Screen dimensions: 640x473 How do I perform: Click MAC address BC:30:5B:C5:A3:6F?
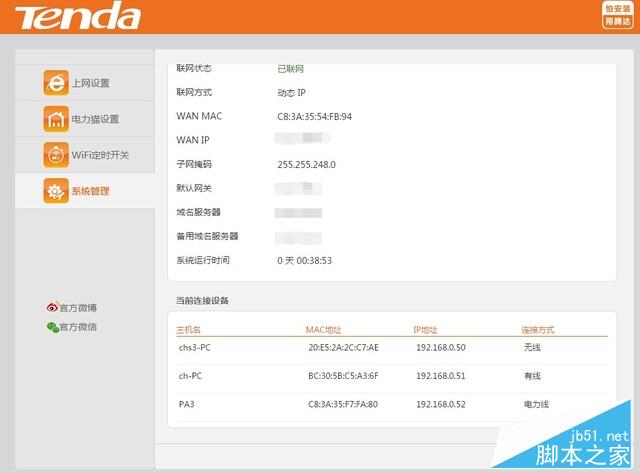(343, 376)
